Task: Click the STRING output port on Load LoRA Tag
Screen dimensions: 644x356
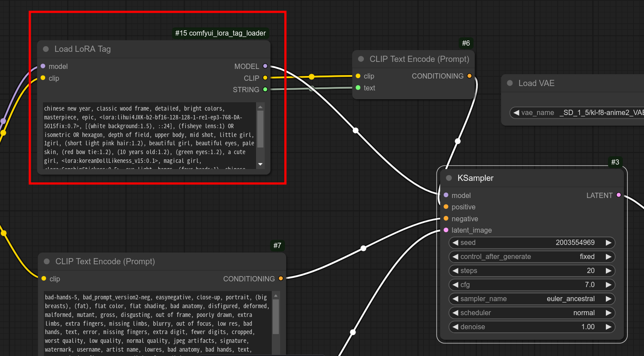Action: 265,90
